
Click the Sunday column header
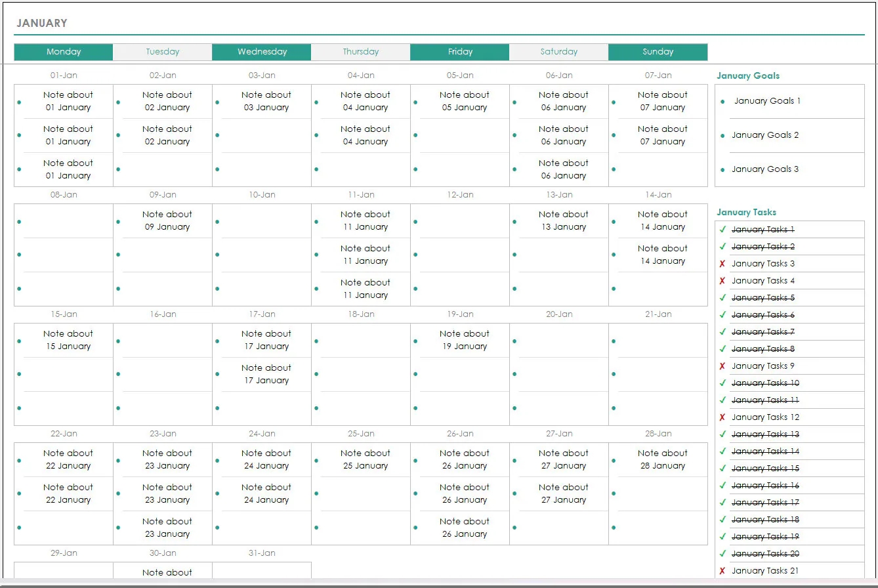click(658, 52)
